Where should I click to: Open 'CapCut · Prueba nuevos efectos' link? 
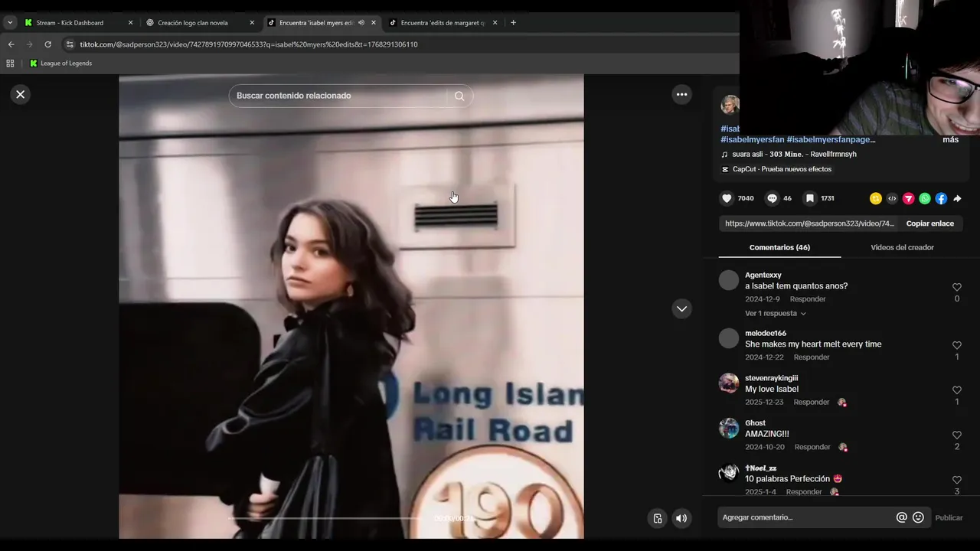[x=782, y=169]
